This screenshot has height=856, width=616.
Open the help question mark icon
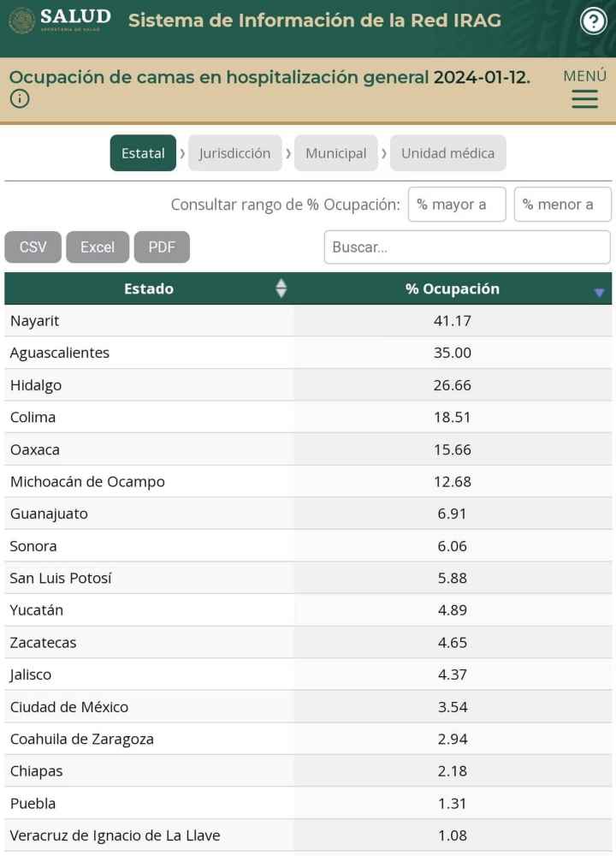tap(593, 21)
